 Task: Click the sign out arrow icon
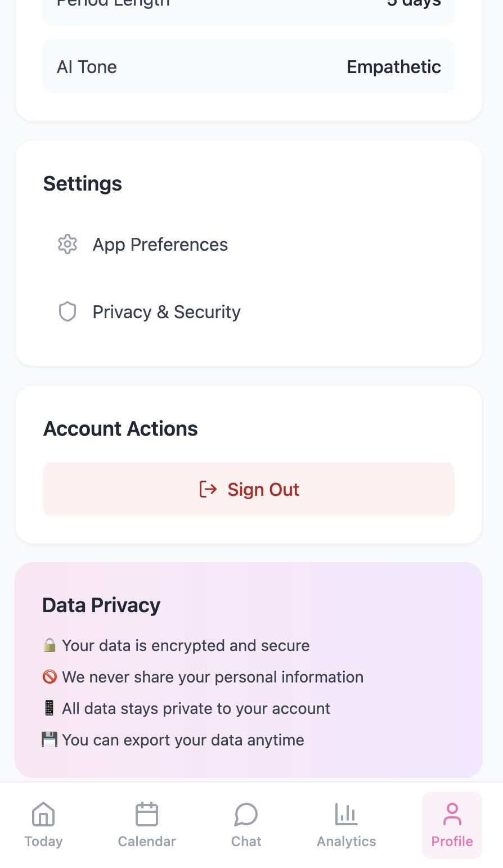point(208,490)
